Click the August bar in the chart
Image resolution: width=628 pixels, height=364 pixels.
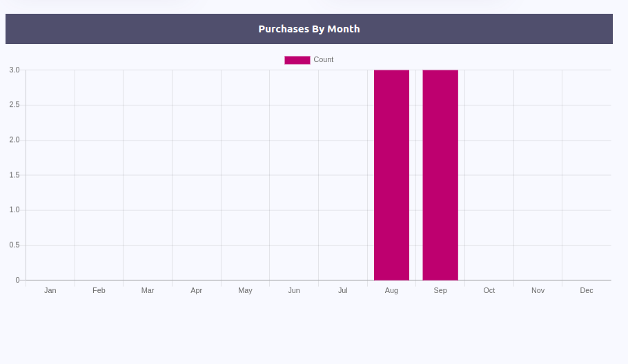pos(391,175)
